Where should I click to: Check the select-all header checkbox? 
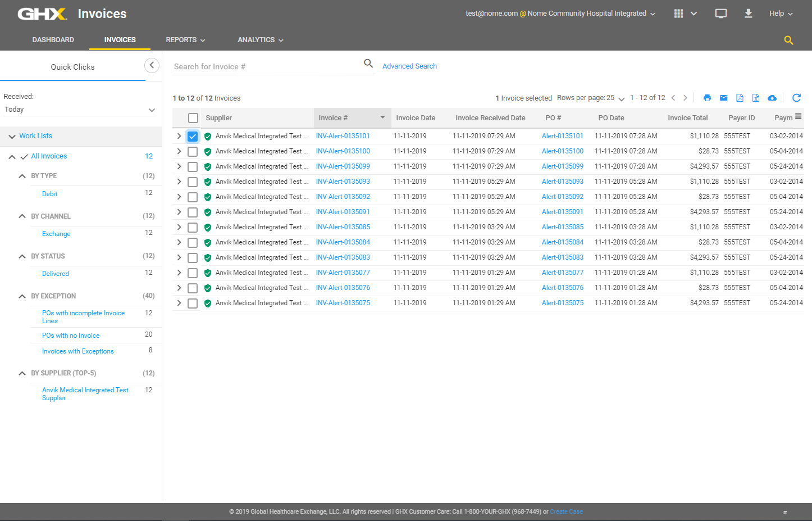tap(193, 118)
